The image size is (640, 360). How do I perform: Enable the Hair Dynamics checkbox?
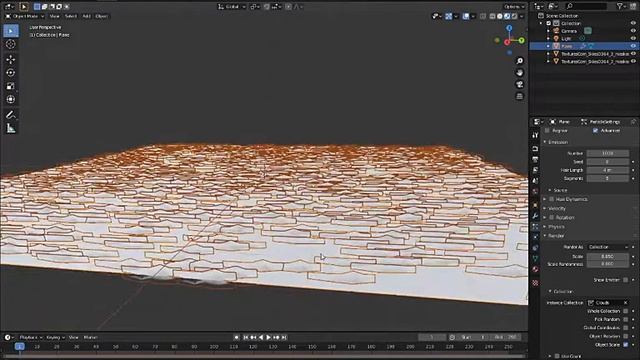pos(551,199)
